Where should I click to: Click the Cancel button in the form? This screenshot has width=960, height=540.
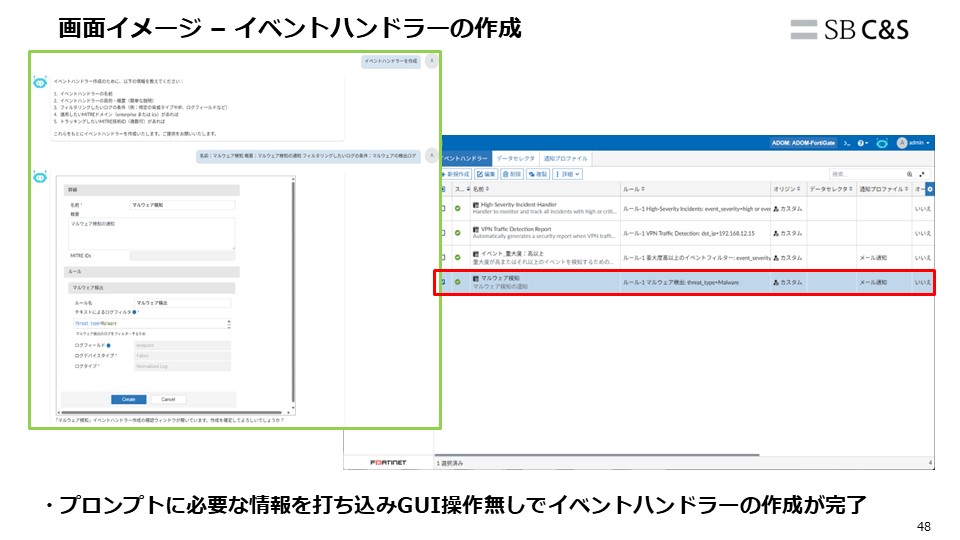168,399
